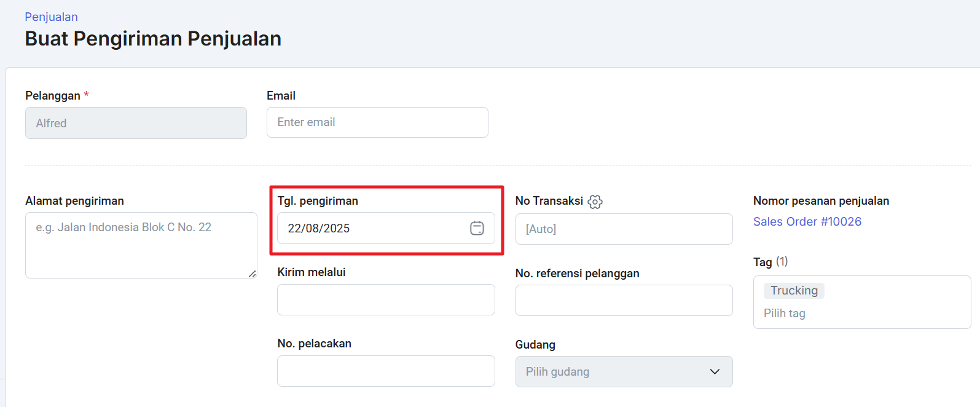
Task: Go to the Penjualan breadcrumb
Action: (x=51, y=17)
